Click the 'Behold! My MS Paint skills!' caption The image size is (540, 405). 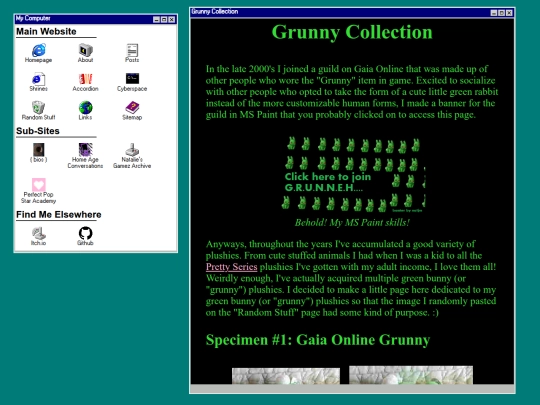pyautogui.click(x=352, y=222)
